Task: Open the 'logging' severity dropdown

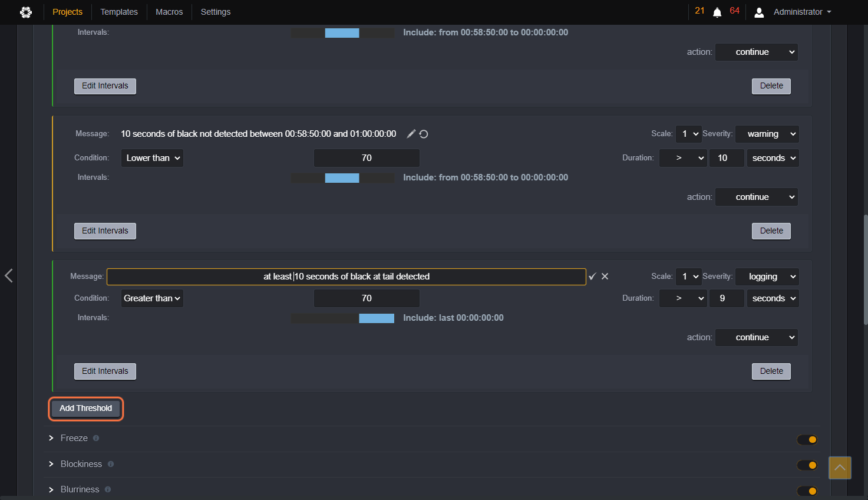Action: click(x=767, y=277)
